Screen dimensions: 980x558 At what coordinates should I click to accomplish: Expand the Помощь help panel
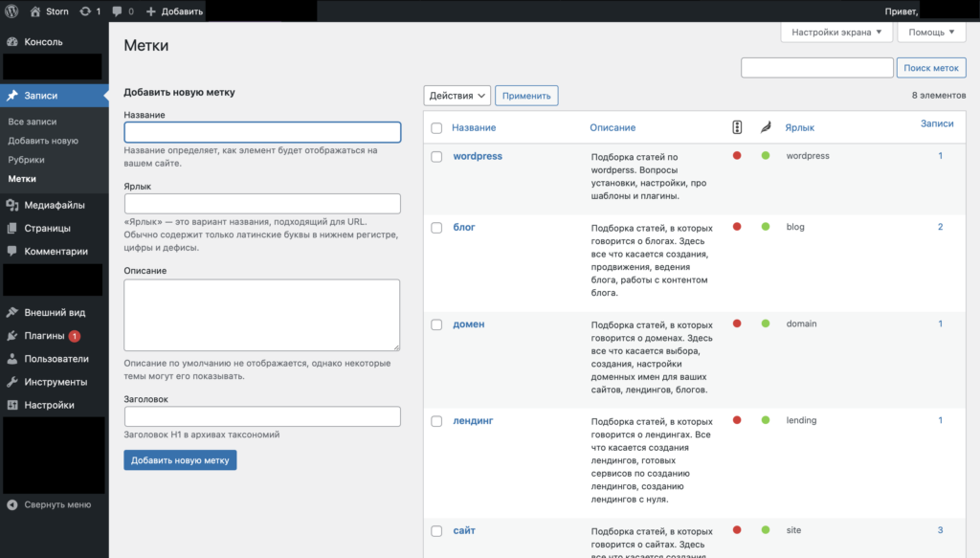point(931,32)
